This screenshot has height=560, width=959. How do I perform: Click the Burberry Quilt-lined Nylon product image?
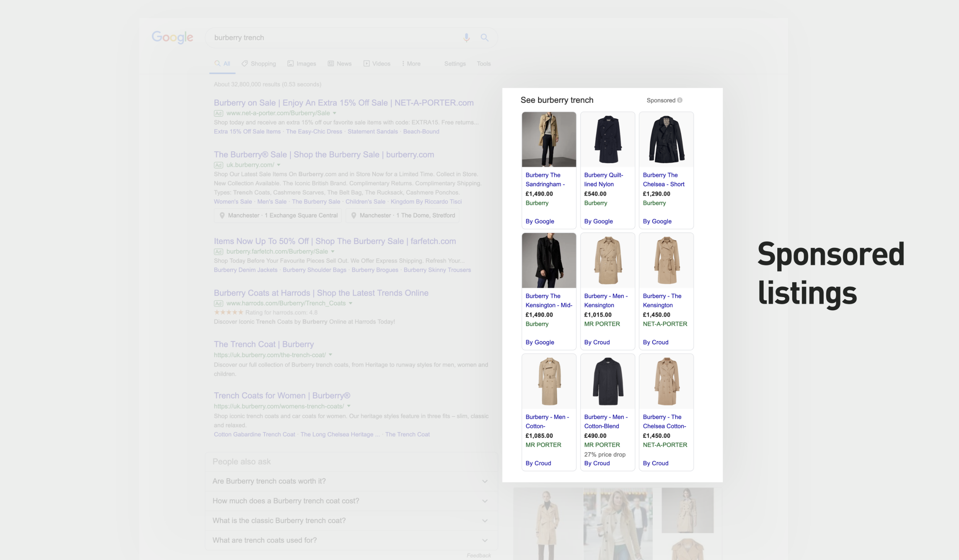click(608, 139)
